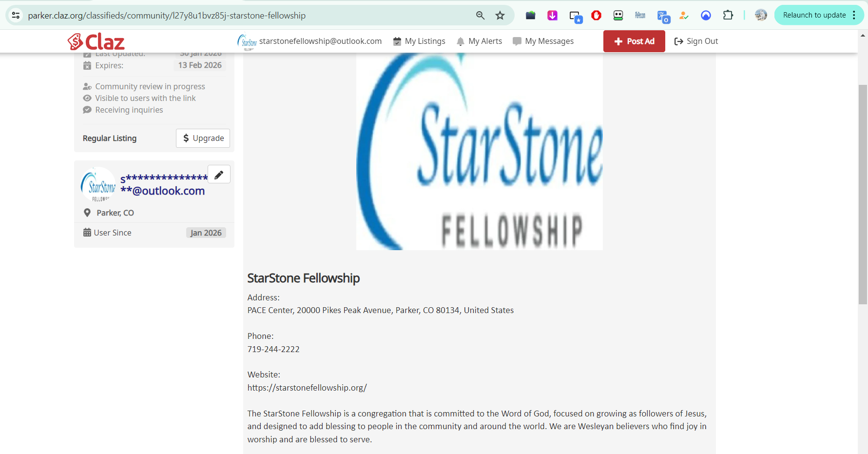Sign out of the account

point(696,41)
